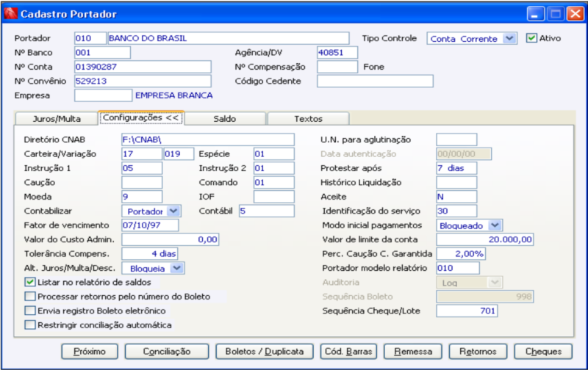Click Portador modelo relatório field
This screenshot has width=588, height=370.
(457, 268)
